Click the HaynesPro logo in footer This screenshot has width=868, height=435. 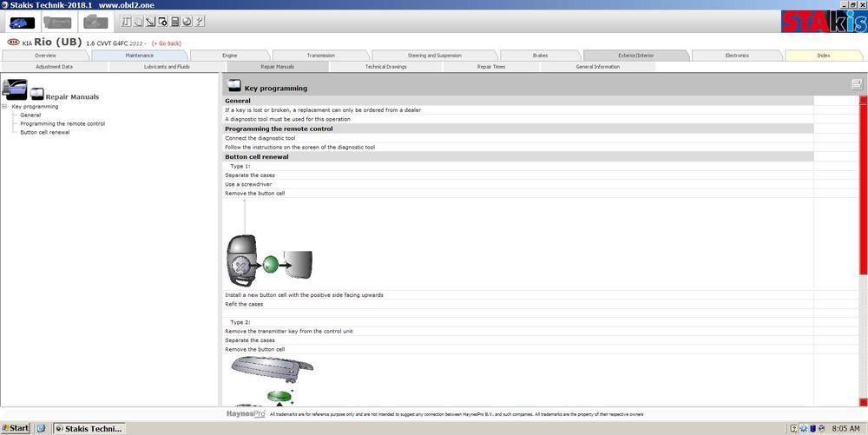[246, 414]
